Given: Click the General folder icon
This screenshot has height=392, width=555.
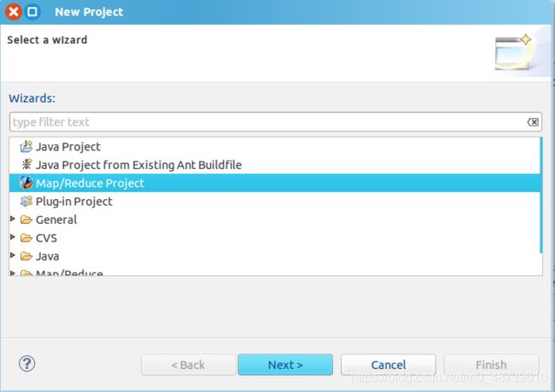Looking at the screenshot, I should tap(26, 219).
